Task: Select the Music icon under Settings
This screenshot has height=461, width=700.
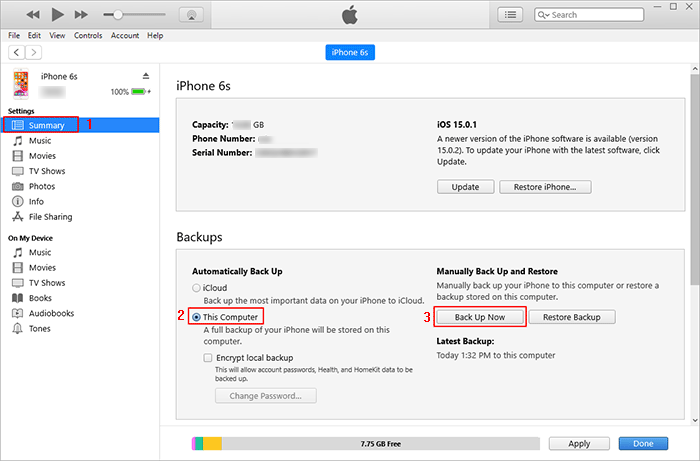Action: 17,141
